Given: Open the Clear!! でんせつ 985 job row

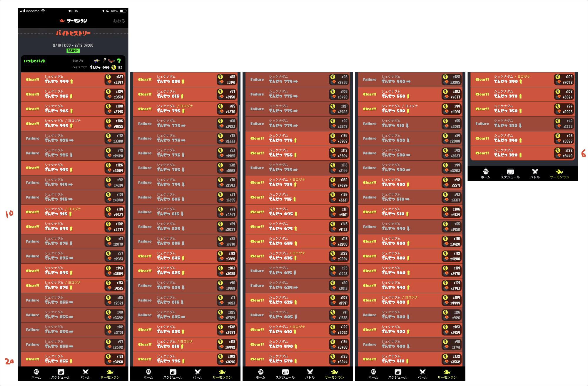Looking at the screenshot, I should pyautogui.click(x=73, y=94).
